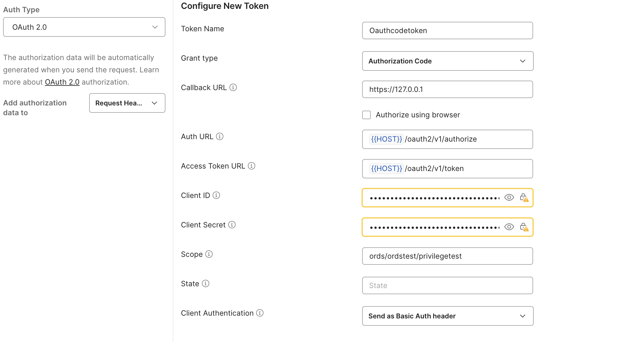This screenshot has height=342, width=644.
Task: Open the Grant type dropdown
Action: coord(447,61)
